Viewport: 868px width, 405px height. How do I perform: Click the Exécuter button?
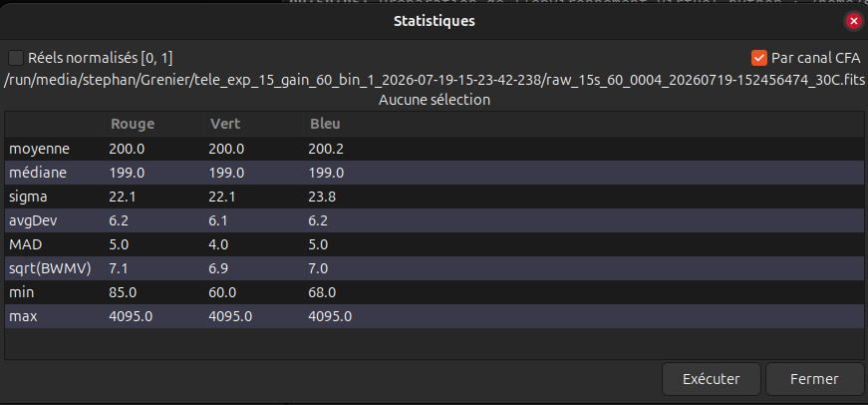pyautogui.click(x=712, y=379)
